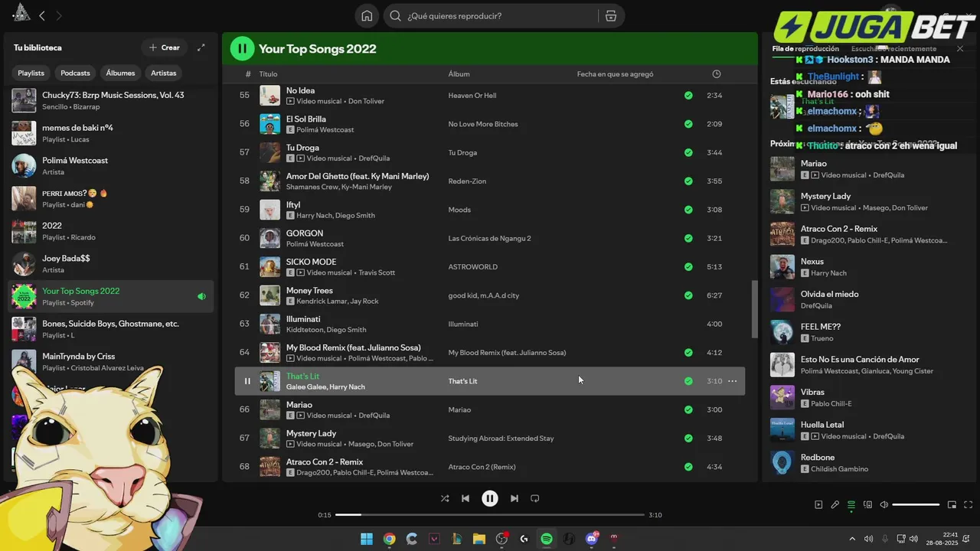Screen dimensions: 980x551
Task: Enter full screen mode icon
Action: pos(968,505)
